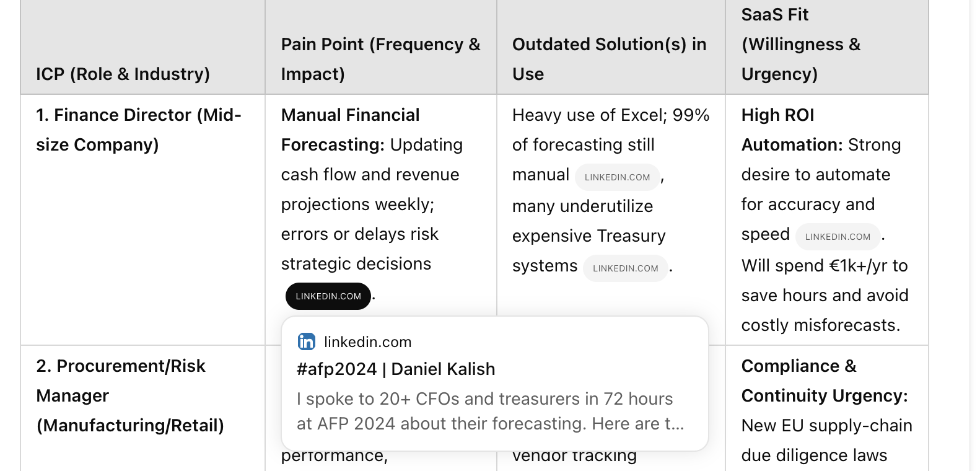Click the bold 'High ROI Automation:' heading
Screen dimensions: 980x471
point(792,130)
